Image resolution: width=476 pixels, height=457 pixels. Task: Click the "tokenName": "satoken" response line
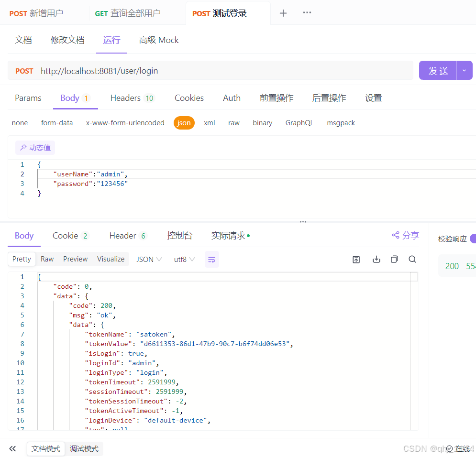click(130, 335)
